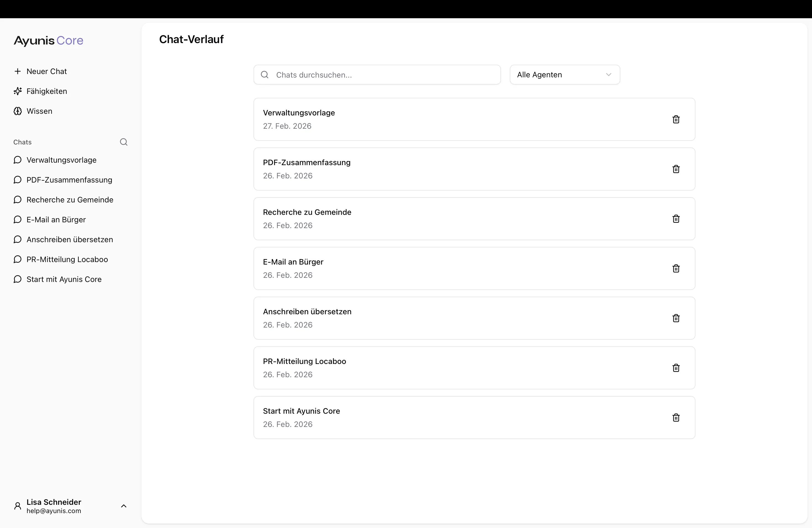Open the Fähigkeiten section
Viewport: 812px width, 528px height.
pyautogui.click(x=46, y=91)
